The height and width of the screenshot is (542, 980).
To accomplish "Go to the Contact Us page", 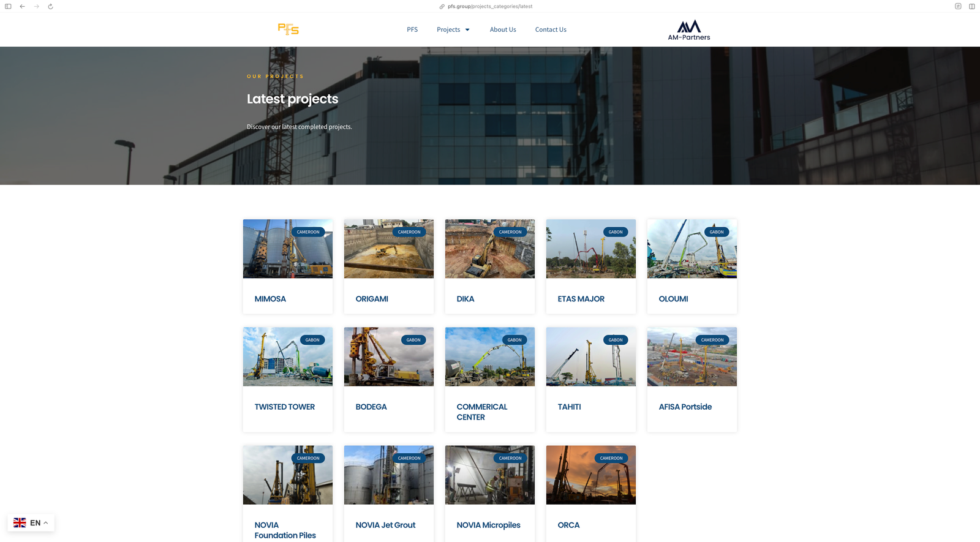I will point(550,30).
